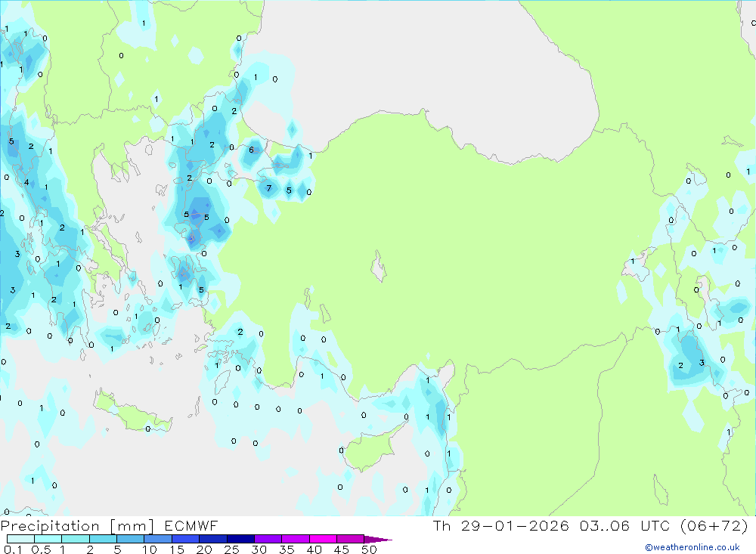Pick the legend swatch between 0.5 and 1
This screenshot has width=756, height=554.
click(x=48, y=539)
